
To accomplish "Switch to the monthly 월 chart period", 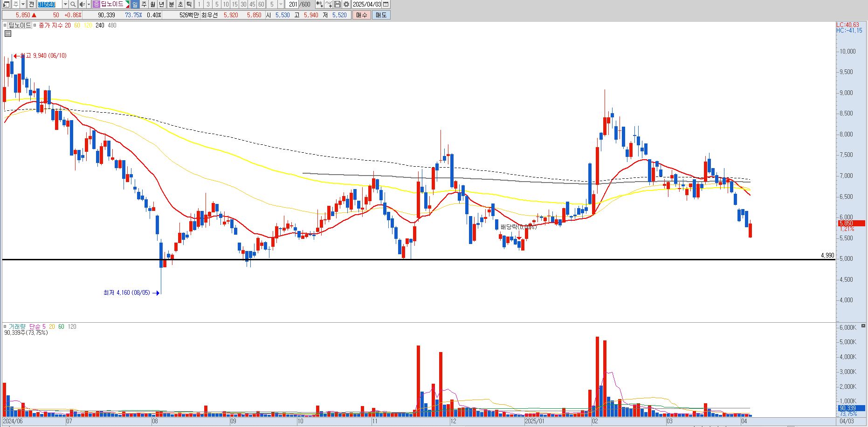I will (x=152, y=4).
